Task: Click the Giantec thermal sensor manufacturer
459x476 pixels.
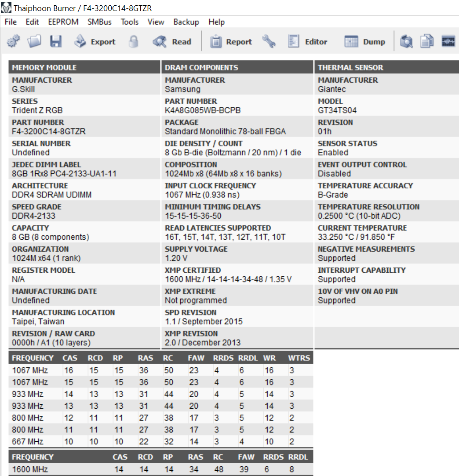Action: (331, 89)
